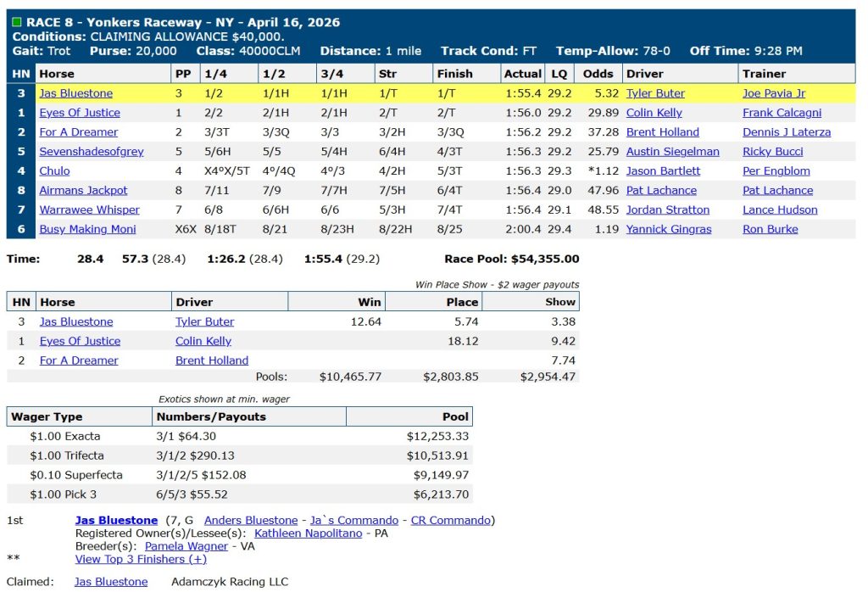Open trainer Joe Pavia Jr's page
868x592 pixels.
774,93
